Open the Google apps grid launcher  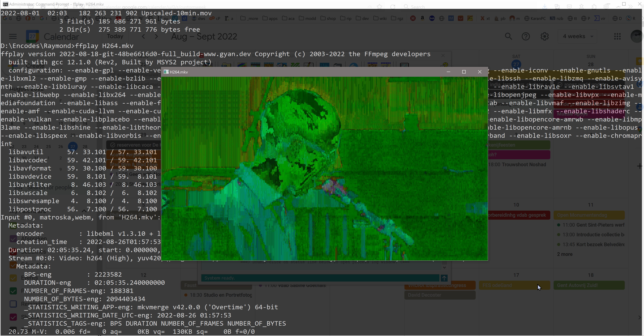[617, 37]
